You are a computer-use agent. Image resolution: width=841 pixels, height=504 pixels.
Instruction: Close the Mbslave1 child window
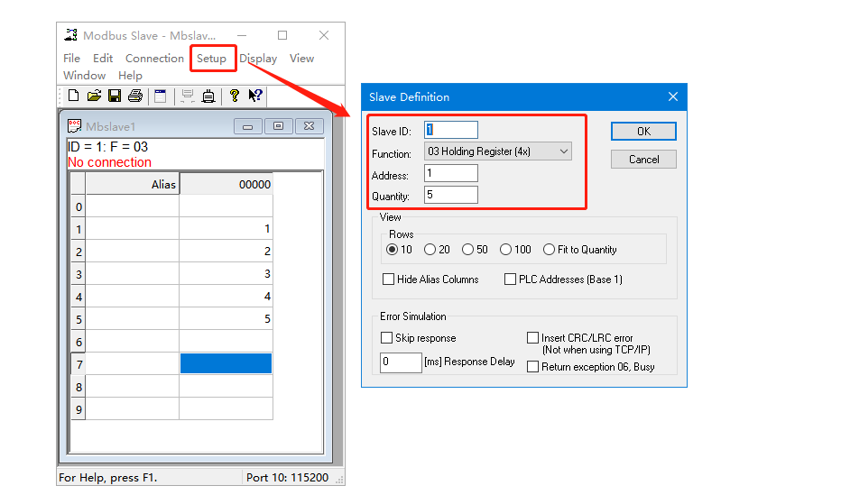tap(309, 126)
